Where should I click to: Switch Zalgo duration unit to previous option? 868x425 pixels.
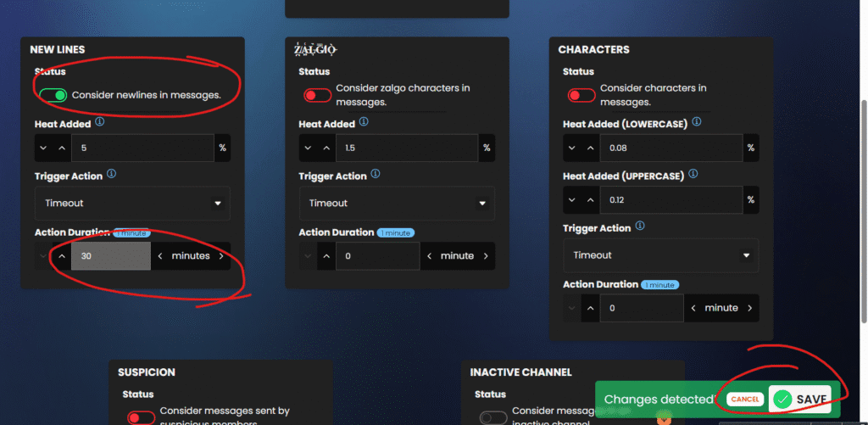pos(429,256)
